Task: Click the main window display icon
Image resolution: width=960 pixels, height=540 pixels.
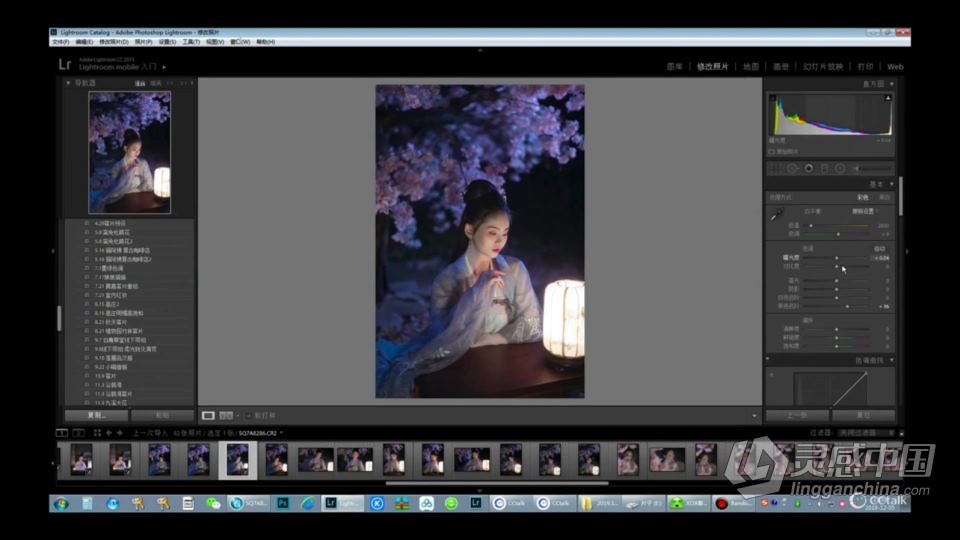Action: 62,433
